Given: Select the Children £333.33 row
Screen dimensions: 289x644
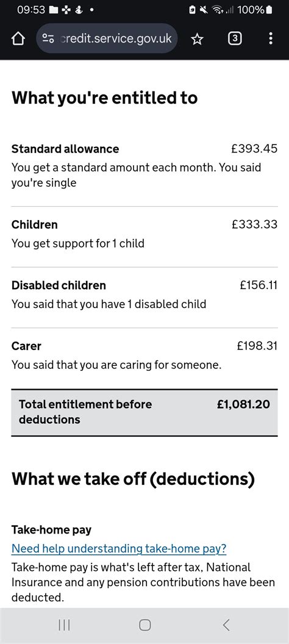Looking at the screenshot, I should point(144,234).
